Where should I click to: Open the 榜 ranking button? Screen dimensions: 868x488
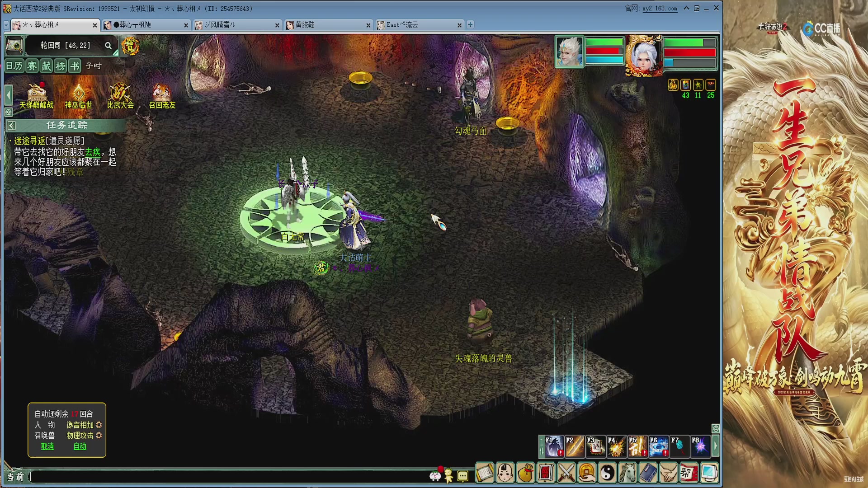pyautogui.click(x=61, y=66)
